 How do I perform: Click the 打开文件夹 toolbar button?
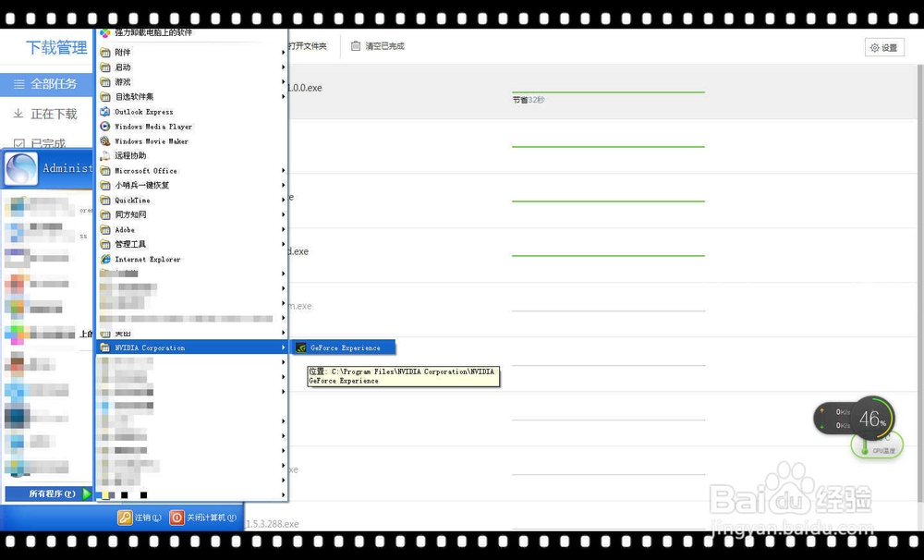307,46
